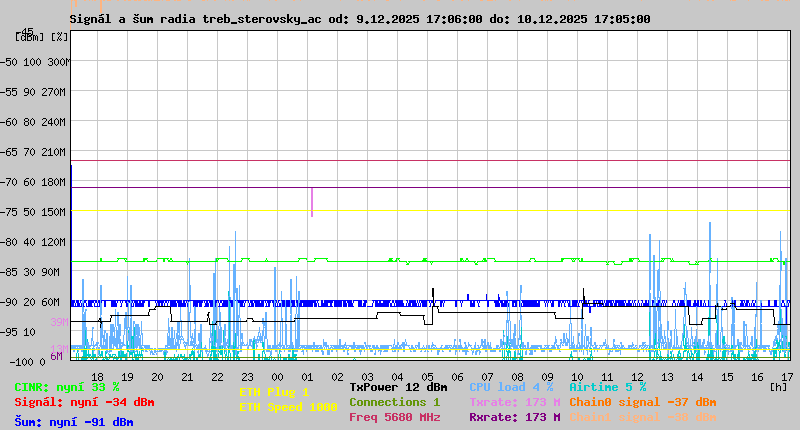
Task: Click the '-95 10' y-axis label
Action: (x=19, y=332)
